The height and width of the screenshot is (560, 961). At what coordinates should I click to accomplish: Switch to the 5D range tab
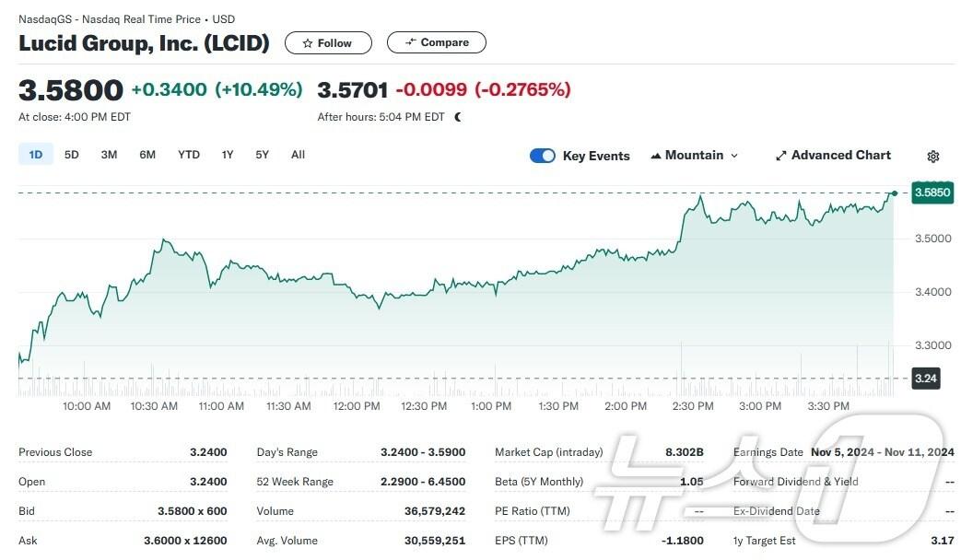coord(72,155)
